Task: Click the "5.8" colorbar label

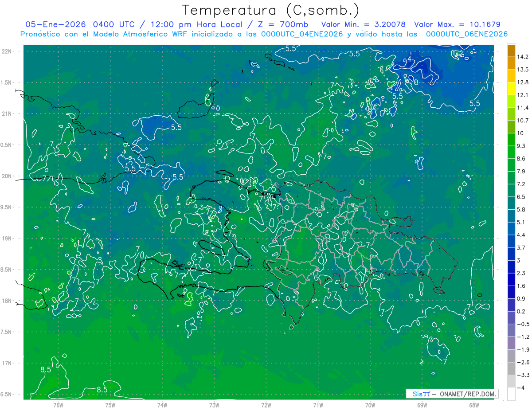Action: tap(521, 210)
